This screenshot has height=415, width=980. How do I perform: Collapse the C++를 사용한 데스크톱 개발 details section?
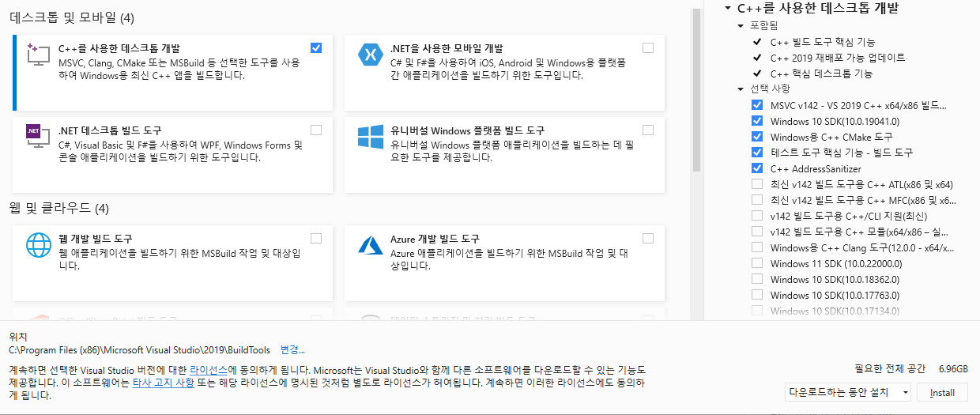[728, 9]
